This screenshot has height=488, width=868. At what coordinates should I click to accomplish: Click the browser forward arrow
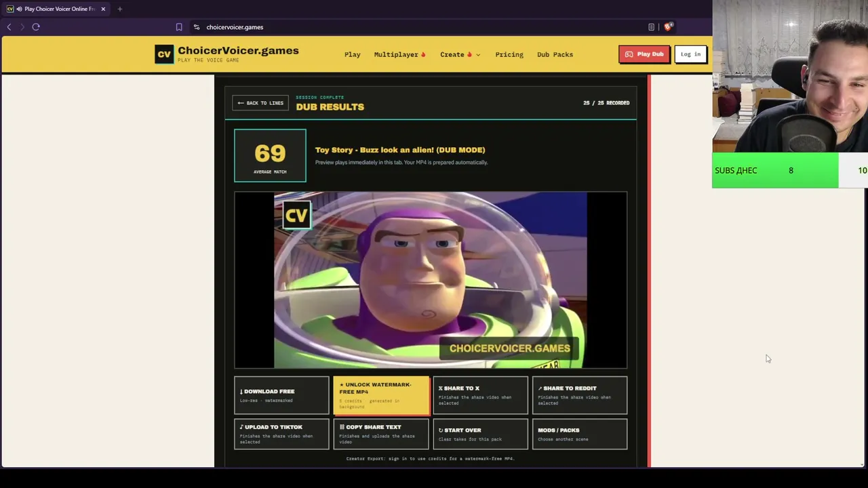click(22, 27)
